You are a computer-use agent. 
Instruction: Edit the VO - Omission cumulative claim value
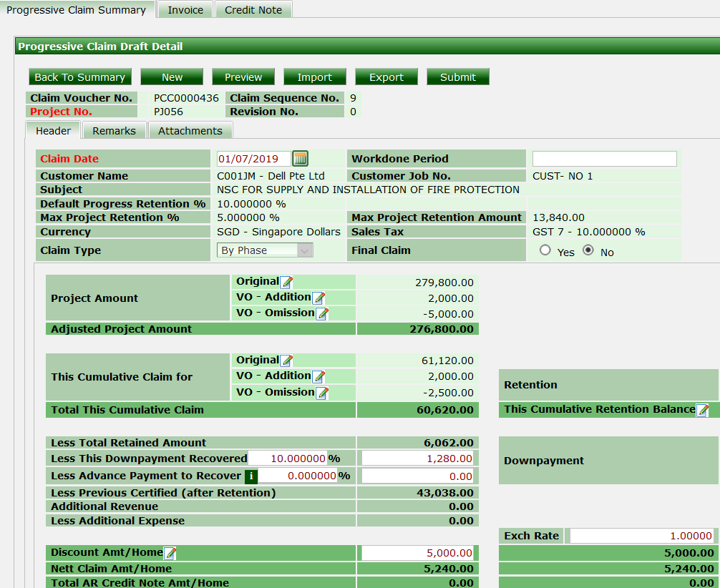point(322,391)
